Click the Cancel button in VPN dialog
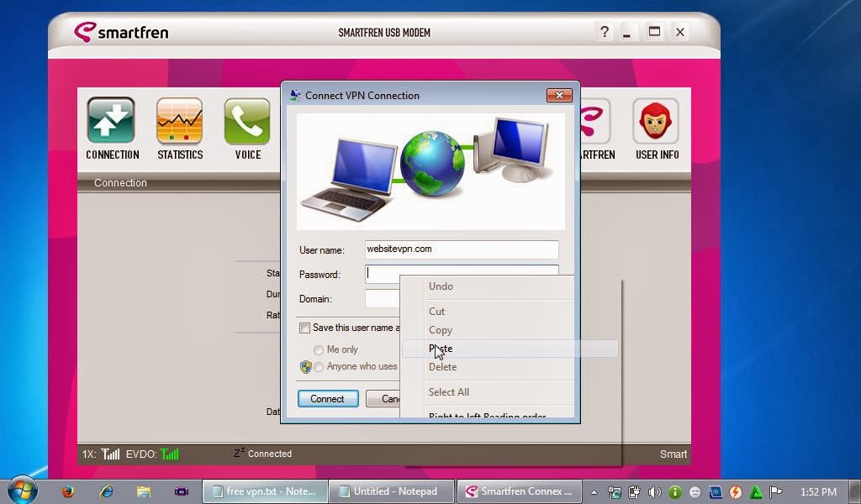The height and width of the screenshot is (504, 861). click(x=383, y=399)
